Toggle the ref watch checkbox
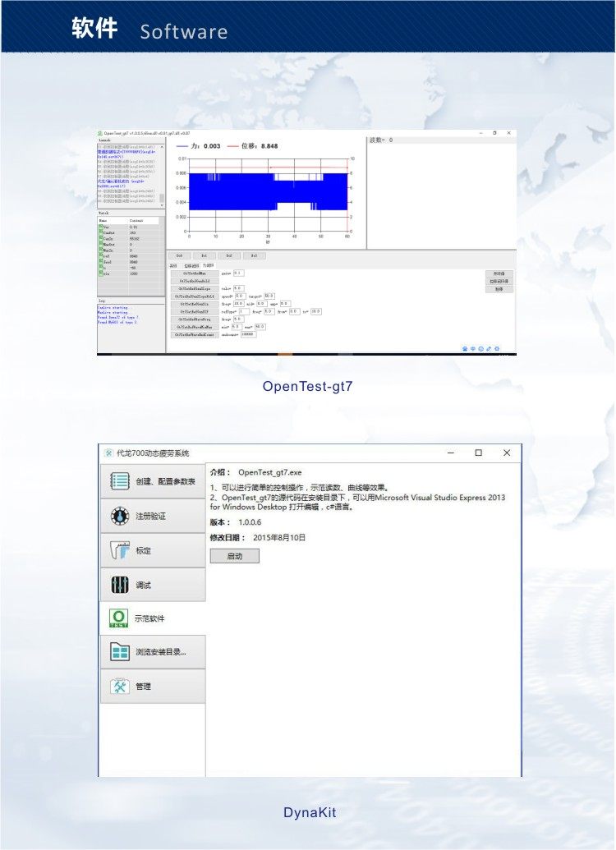Screen dimensions: 616x850 point(100,256)
